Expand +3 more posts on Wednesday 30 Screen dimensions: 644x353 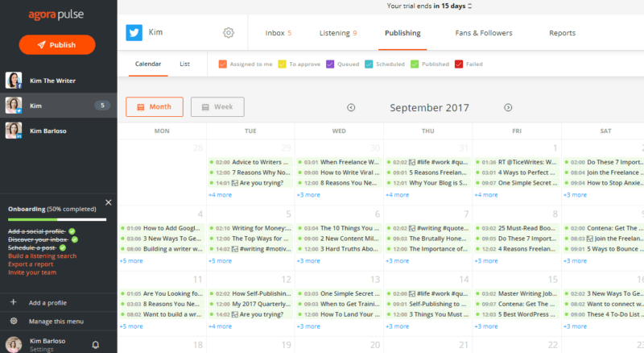(x=308, y=195)
